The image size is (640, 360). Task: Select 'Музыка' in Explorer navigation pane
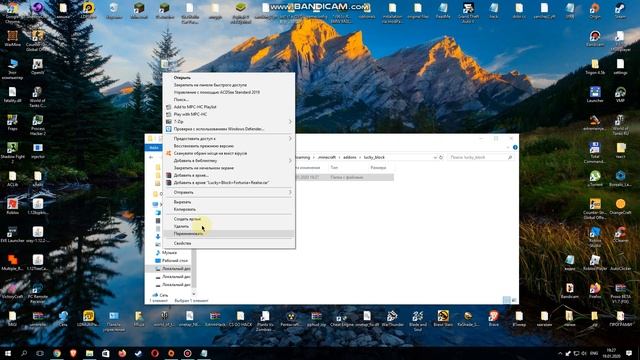point(169,253)
